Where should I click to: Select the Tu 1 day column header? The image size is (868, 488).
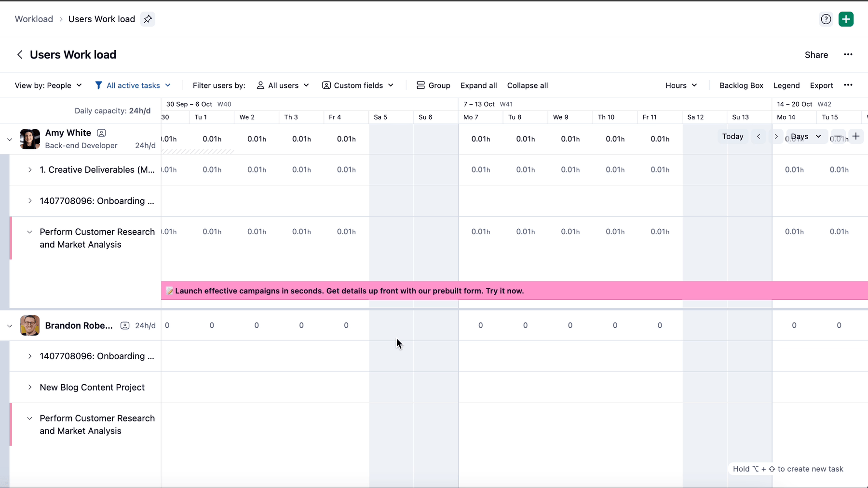tap(212, 117)
